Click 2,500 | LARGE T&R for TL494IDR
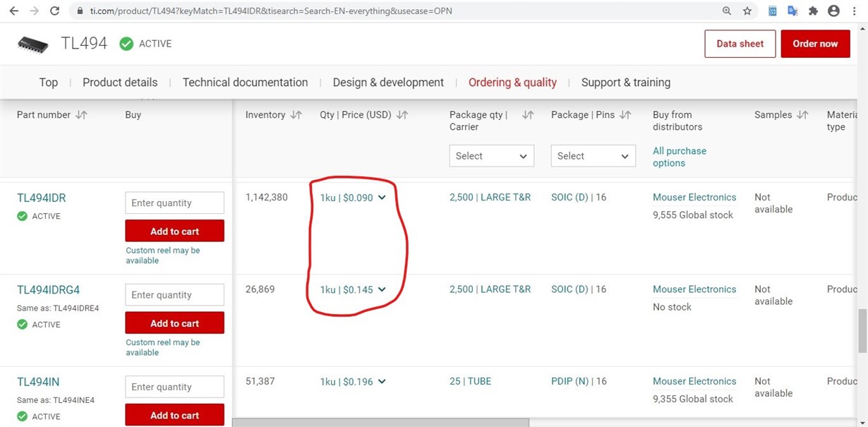Image resolution: width=868 pixels, height=427 pixels. pyautogui.click(x=490, y=198)
